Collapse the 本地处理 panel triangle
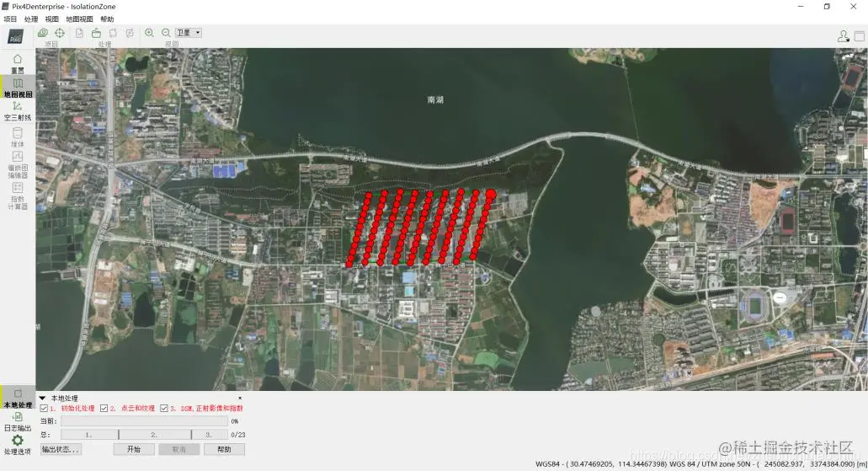868x471 pixels. (x=43, y=398)
